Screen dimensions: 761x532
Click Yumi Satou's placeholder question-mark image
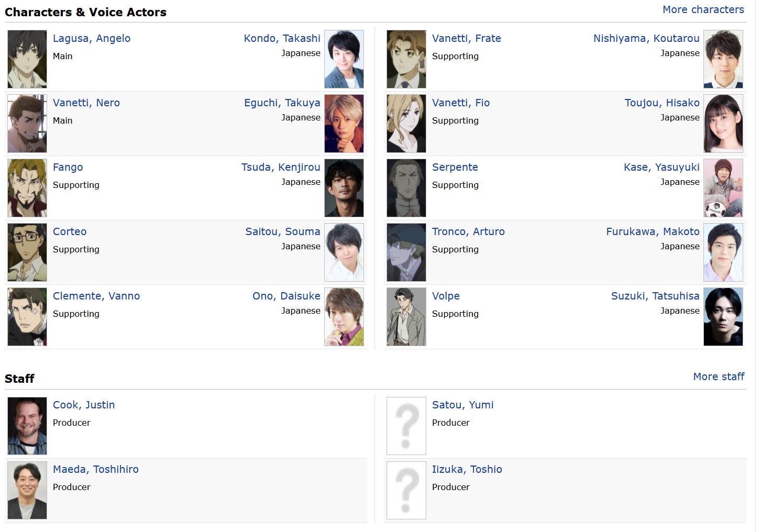406,426
